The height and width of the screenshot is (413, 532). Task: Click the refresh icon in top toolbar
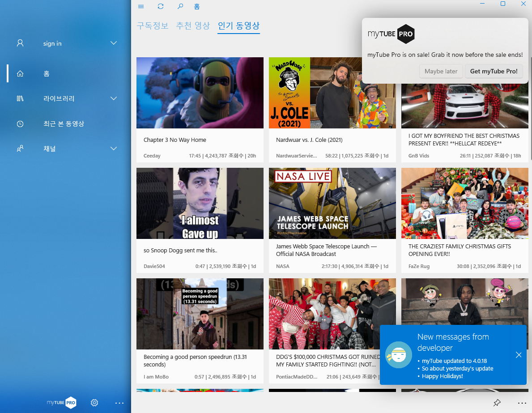click(x=161, y=6)
